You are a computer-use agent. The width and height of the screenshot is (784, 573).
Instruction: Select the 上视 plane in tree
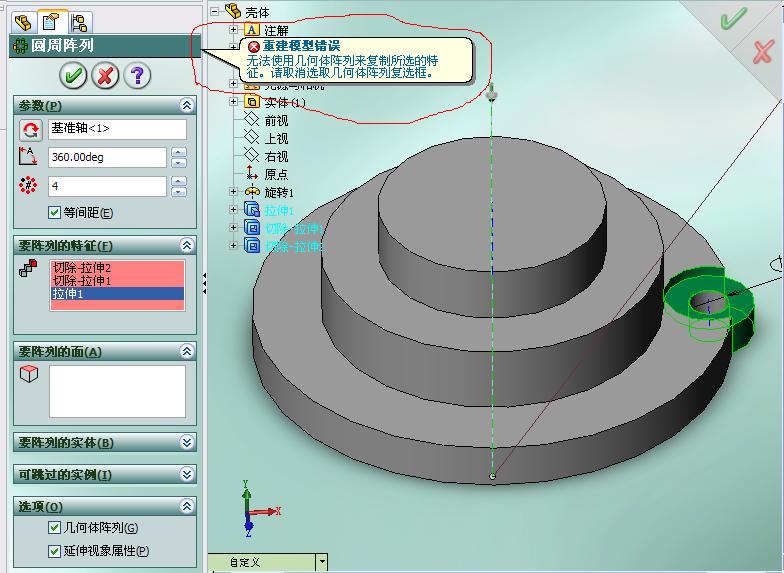276,138
